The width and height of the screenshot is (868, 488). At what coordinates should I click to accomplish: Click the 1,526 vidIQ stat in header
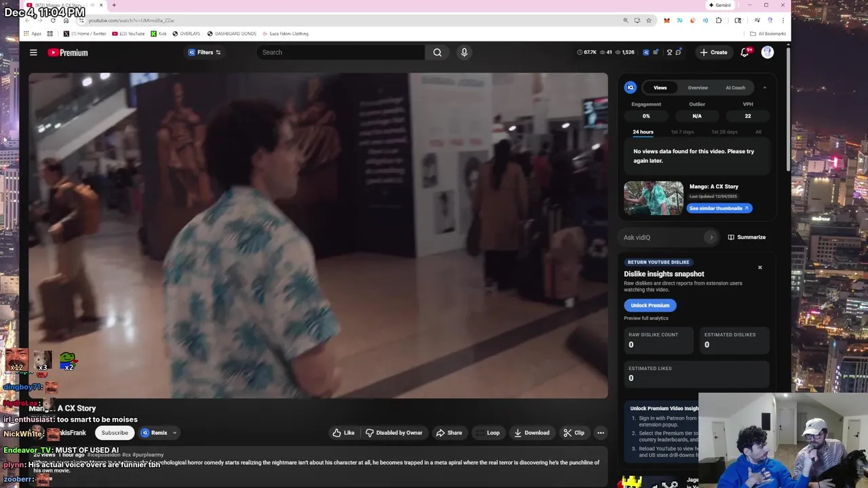[x=625, y=52]
